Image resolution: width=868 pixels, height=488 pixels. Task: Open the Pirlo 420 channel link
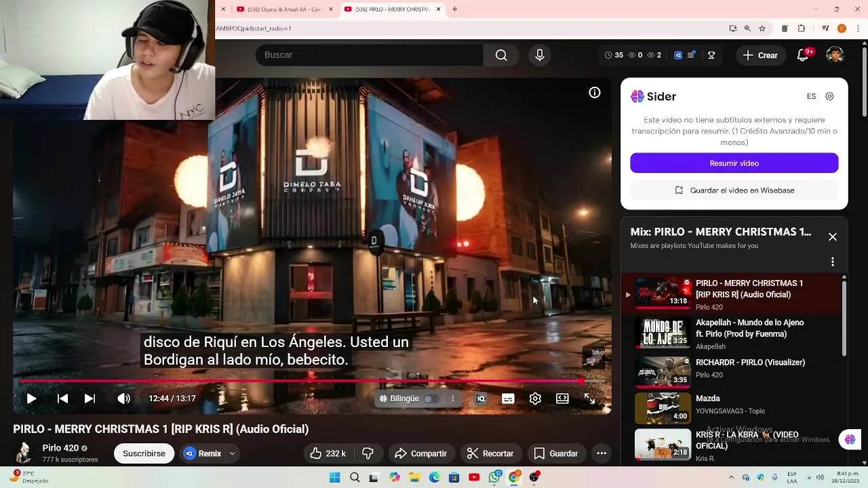[x=60, y=448]
